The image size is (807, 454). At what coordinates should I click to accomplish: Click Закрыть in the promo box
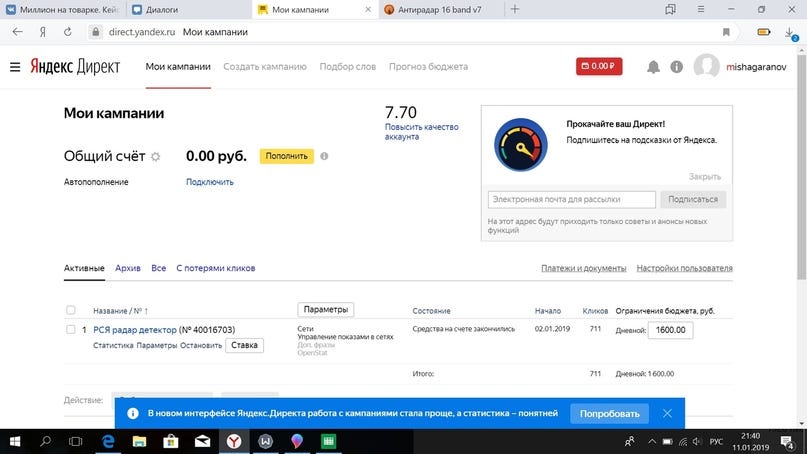(x=705, y=177)
